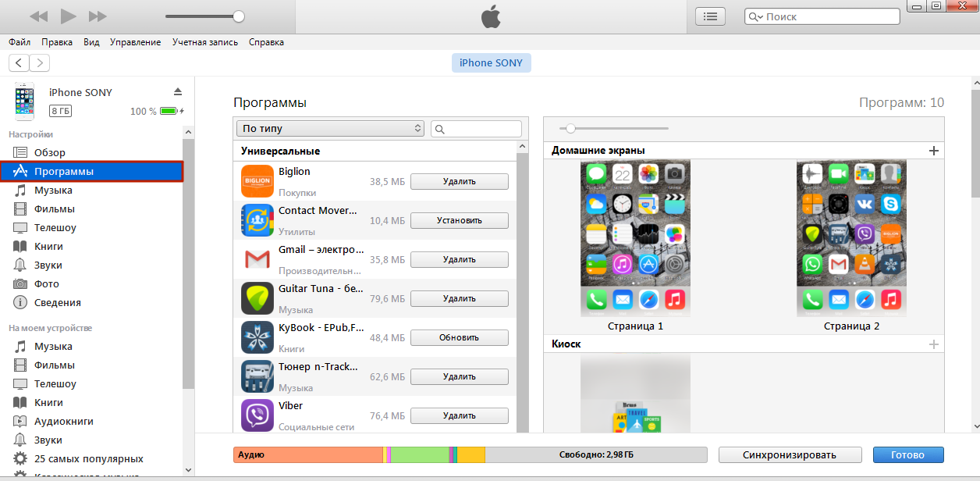
Task: Open Телешоу under На моем устройстве
Action: pos(91,383)
